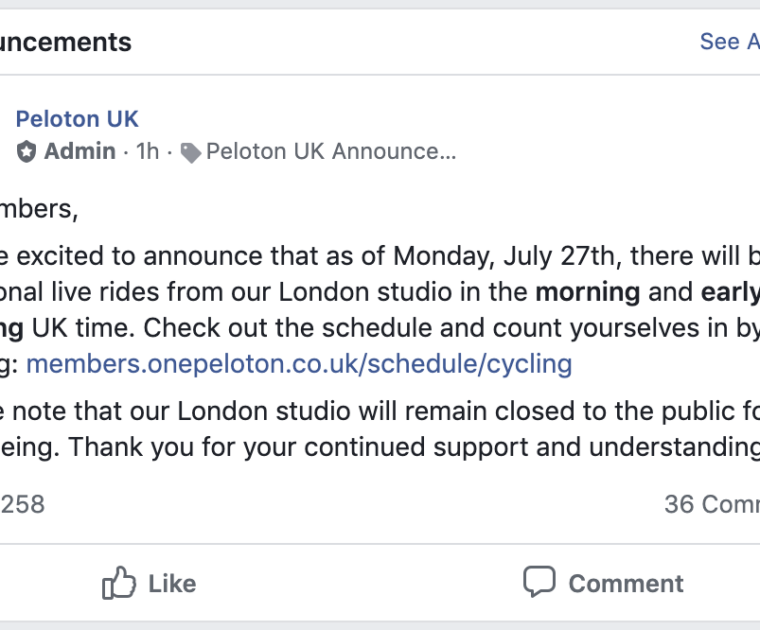Open the Peloton UK author profile

[77, 119]
